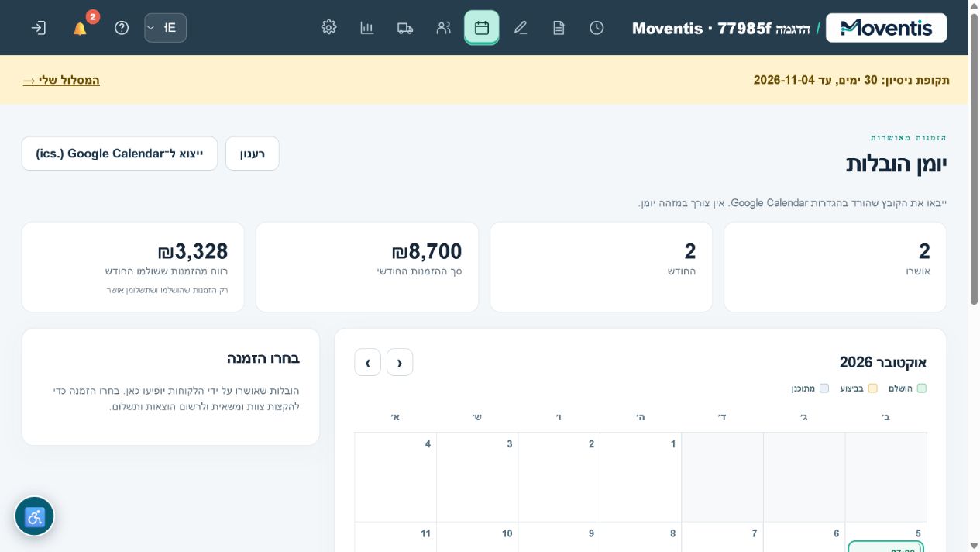
Task: Click the page vertical scrollbar
Action: (974, 159)
